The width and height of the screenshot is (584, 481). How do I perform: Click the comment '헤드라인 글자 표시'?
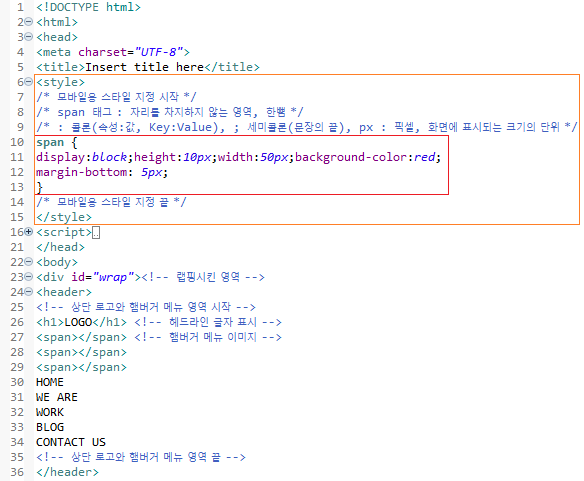coord(208,322)
